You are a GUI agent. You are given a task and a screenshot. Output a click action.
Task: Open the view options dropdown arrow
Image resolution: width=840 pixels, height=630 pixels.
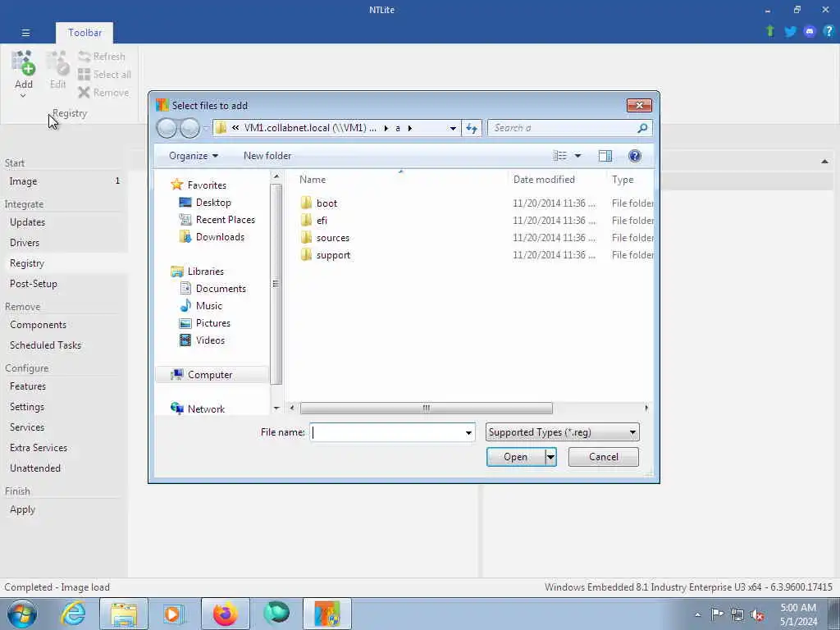577,156
